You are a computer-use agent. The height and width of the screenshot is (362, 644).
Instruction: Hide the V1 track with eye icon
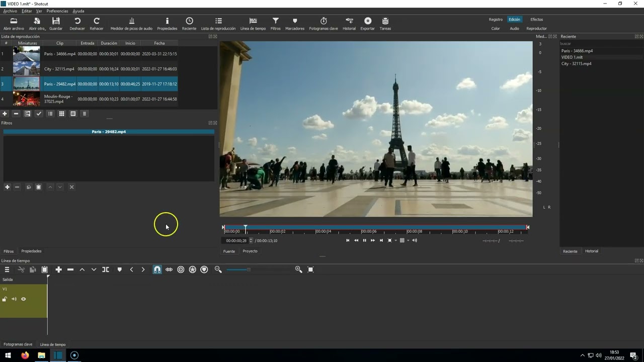tap(23, 299)
